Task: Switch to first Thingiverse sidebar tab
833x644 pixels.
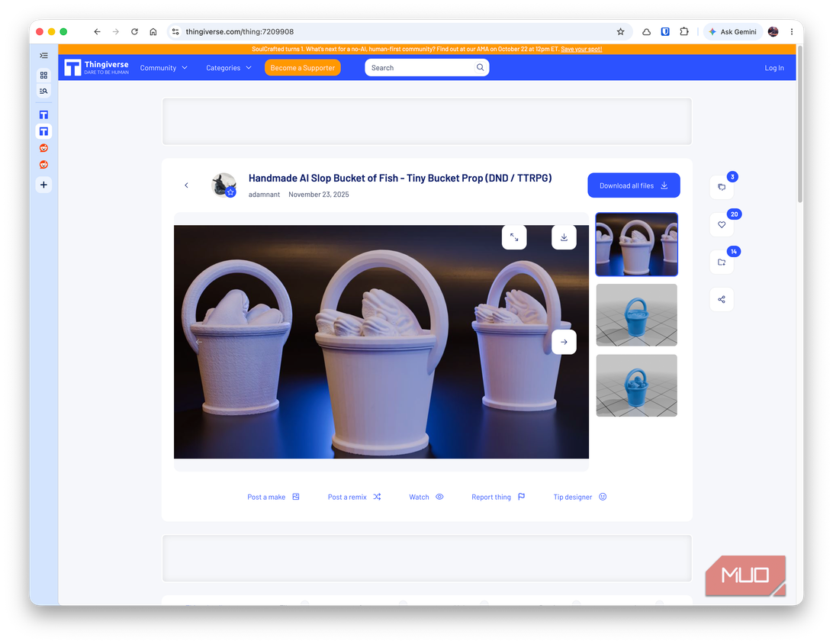Action: coord(43,114)
